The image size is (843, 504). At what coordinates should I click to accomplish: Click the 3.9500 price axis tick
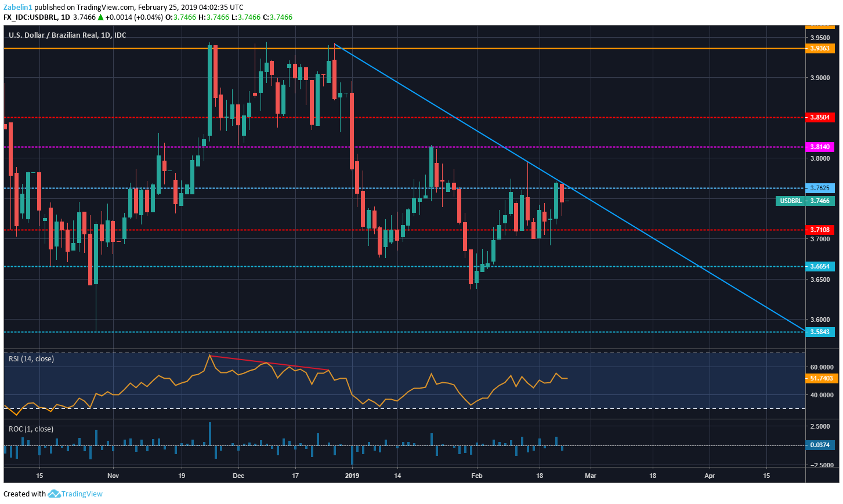820,38
